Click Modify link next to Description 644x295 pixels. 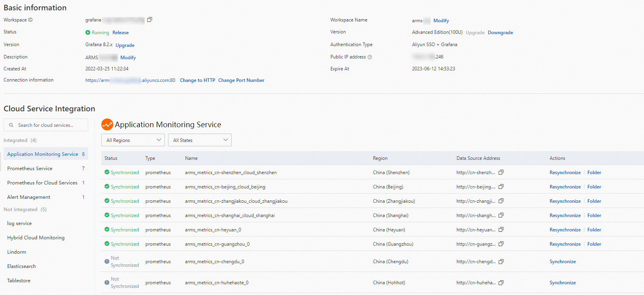(x=128, y=58)
